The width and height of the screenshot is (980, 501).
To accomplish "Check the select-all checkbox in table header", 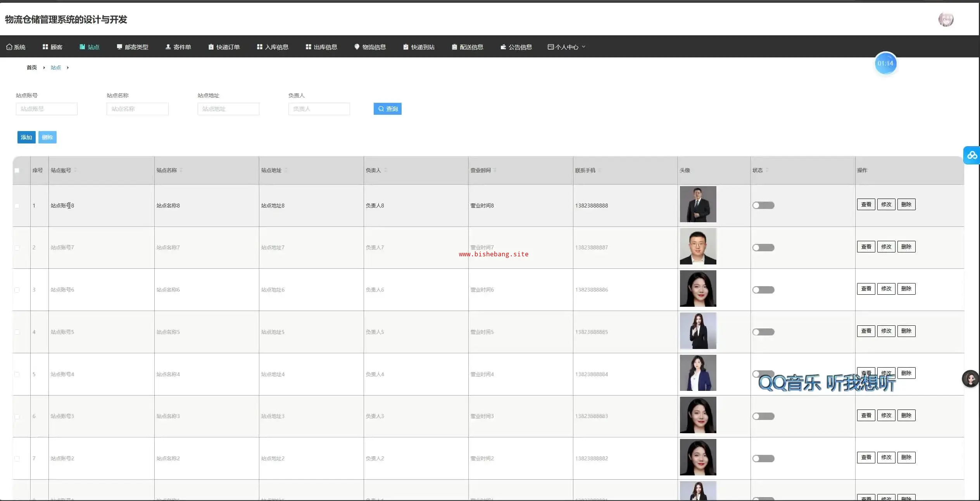I will 17,170.
